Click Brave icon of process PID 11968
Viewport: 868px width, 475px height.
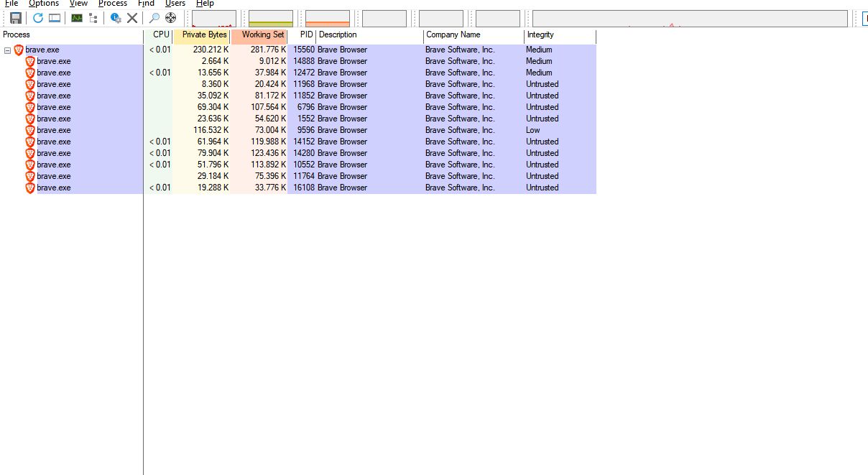(30, 84)
